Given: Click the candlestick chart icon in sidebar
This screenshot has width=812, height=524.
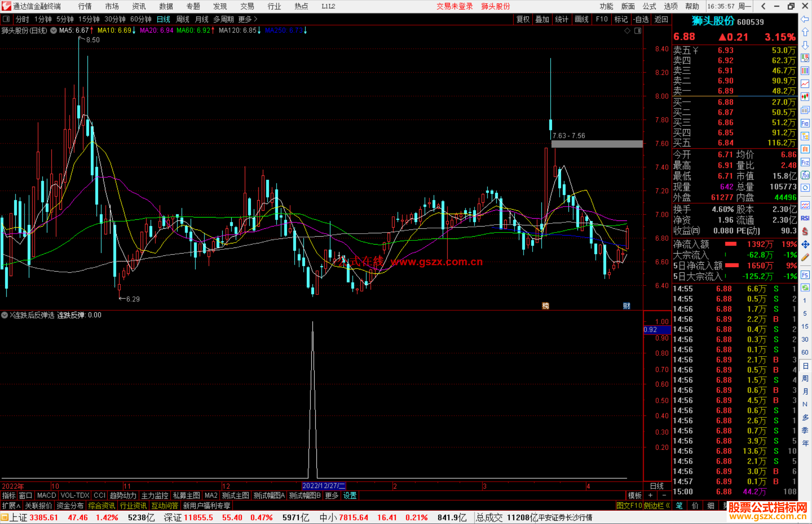Looking at the screenshot, I should pos(805,97).
